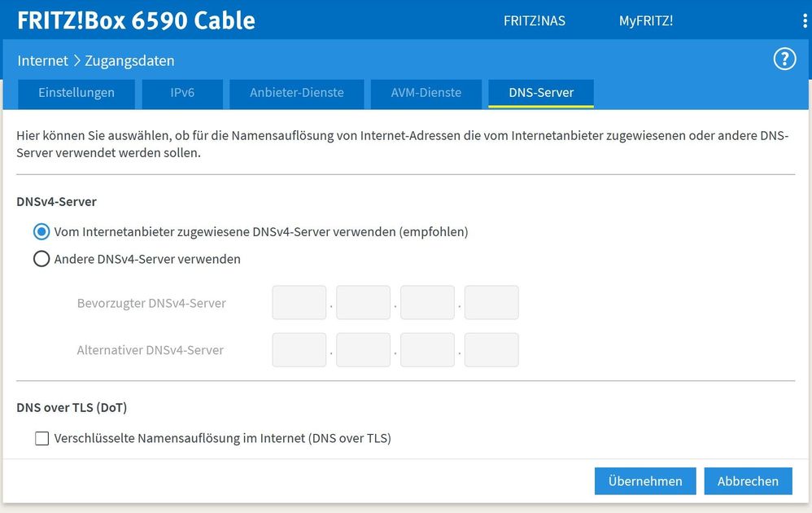Click the Abbrechen button
Viewport: 812px width, 513px height.
748,481
